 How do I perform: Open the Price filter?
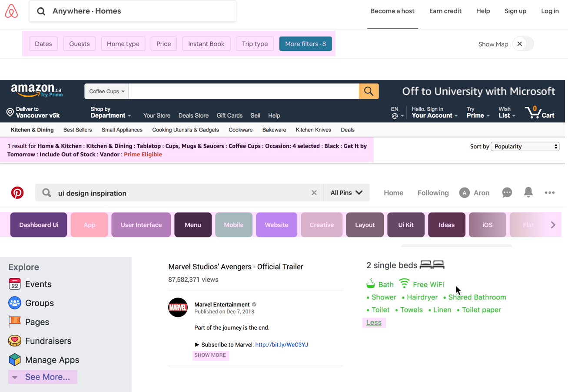[x=164, y=44]
